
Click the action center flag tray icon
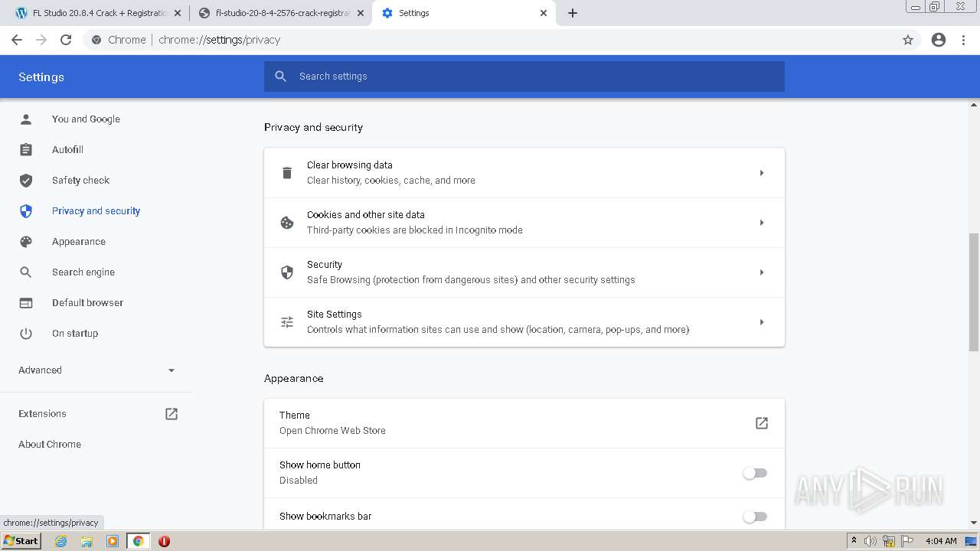(908, 541)
